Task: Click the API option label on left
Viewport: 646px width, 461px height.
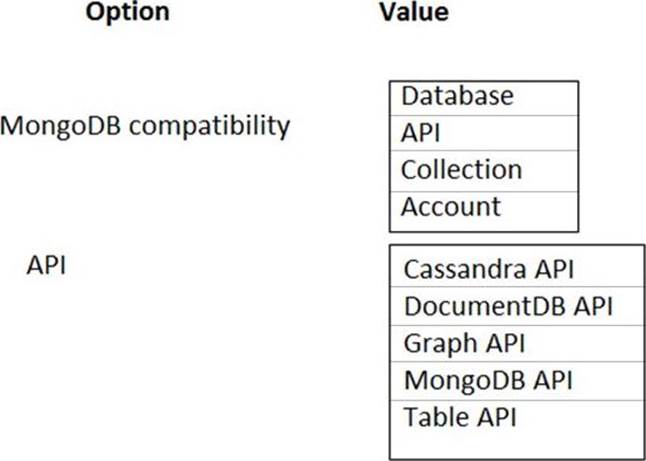Action: pyautogui.click(x=46, y=267)
